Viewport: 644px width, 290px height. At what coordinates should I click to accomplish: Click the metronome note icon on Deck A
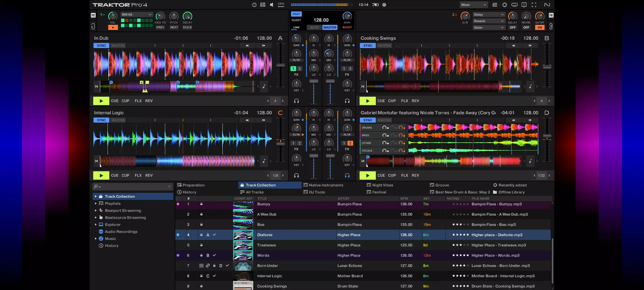point(264,86)
